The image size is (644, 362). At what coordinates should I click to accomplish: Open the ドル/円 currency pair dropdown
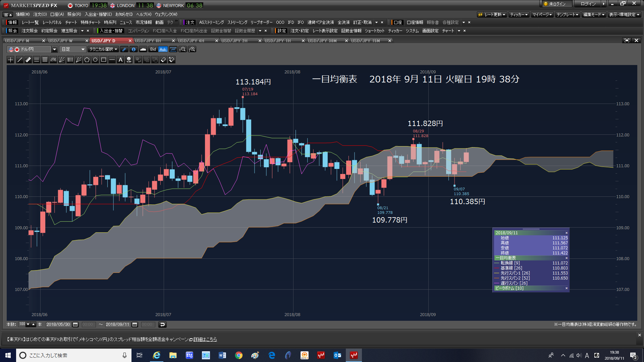(54, 49)
